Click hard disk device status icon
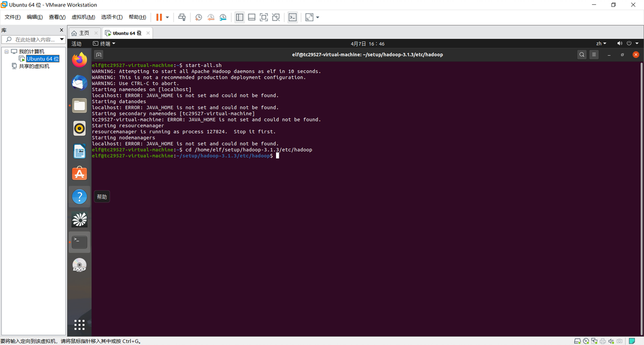Viewport: 644px width, 345px height. [x=577, y=341]
